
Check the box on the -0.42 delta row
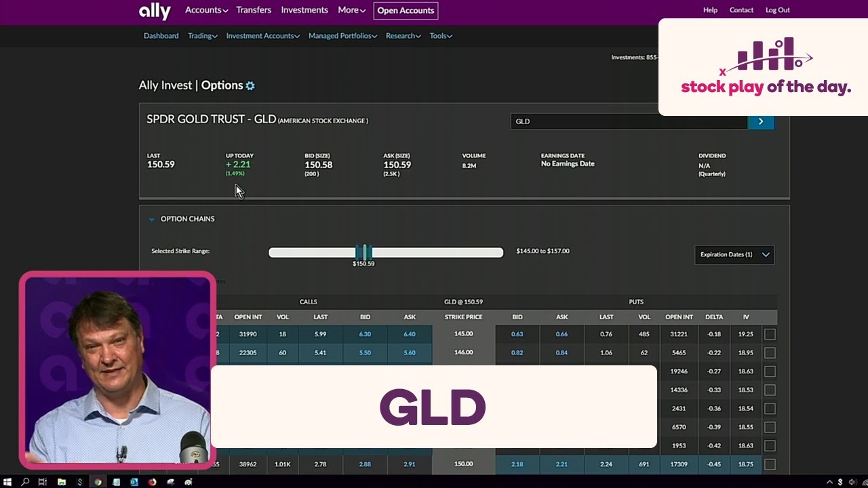(x=770, y=446)
